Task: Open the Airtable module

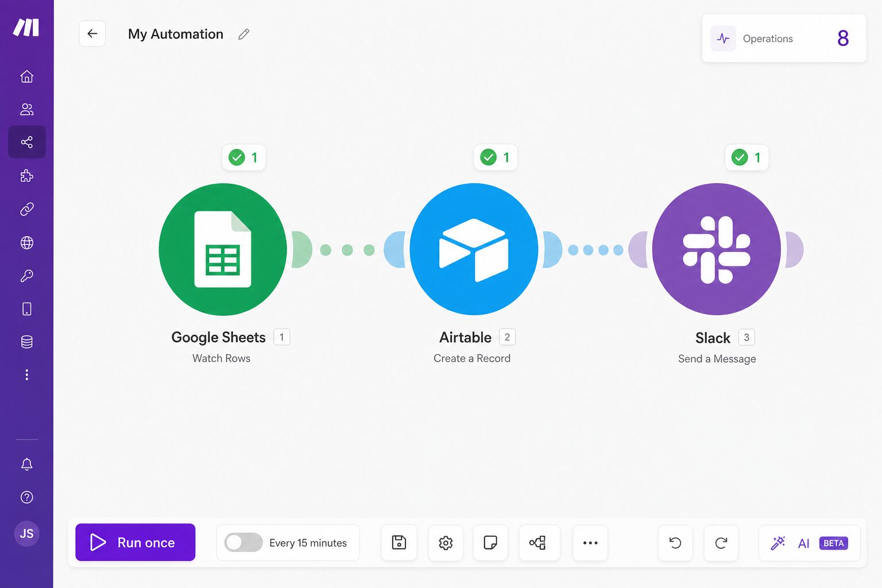Action: coord(474,249)
